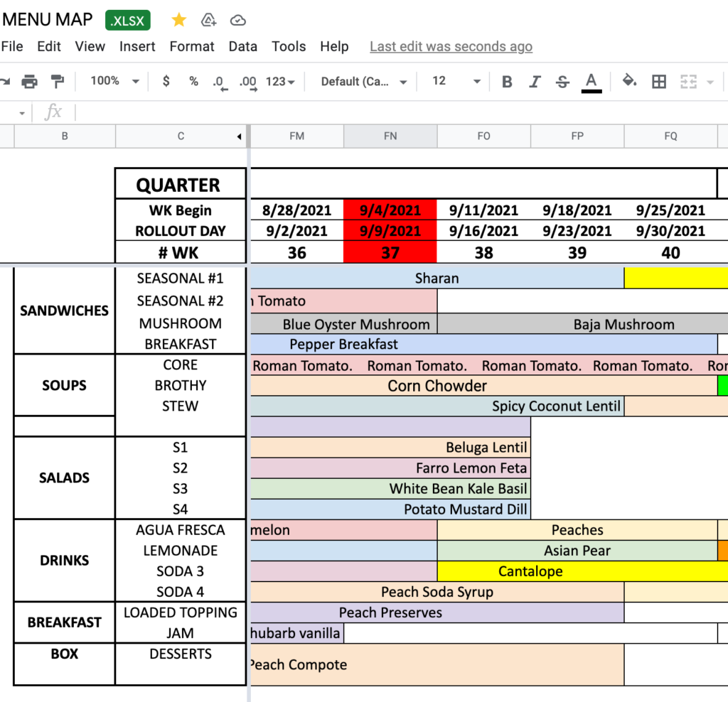The height and width of the screenshot is (702, 728).
Task: Open the Insert menu
Action: 137,46
